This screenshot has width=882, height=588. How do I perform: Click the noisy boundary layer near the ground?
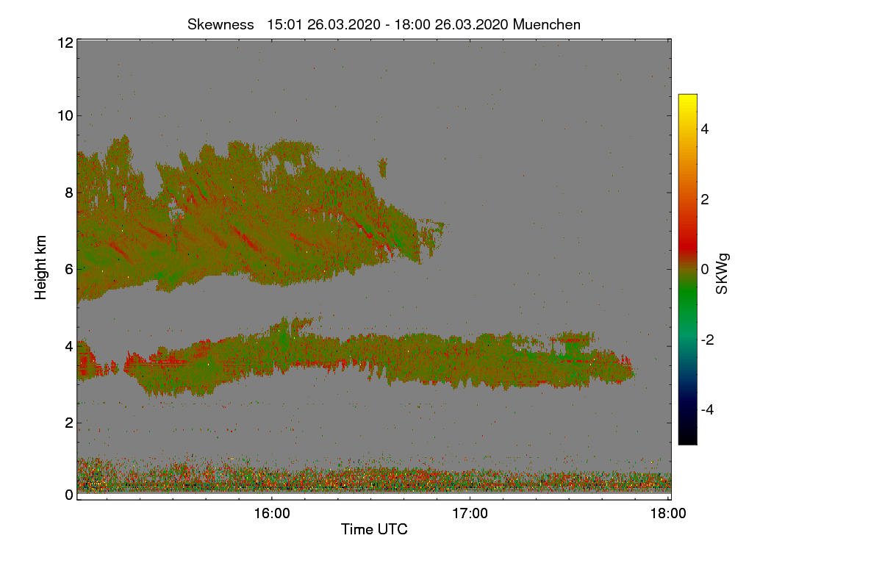[x=373, y=476]
